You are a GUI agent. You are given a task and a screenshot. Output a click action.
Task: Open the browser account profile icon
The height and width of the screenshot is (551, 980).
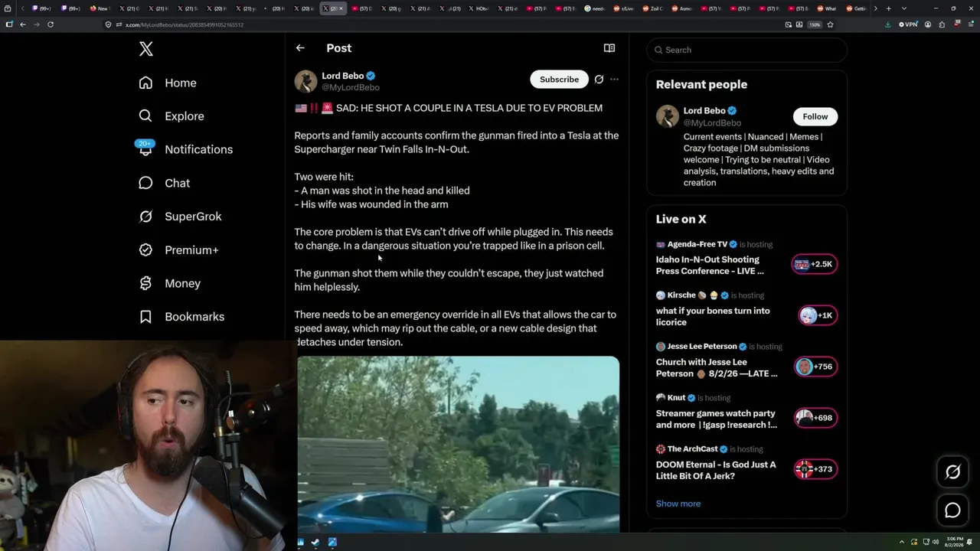coord(928,24)
